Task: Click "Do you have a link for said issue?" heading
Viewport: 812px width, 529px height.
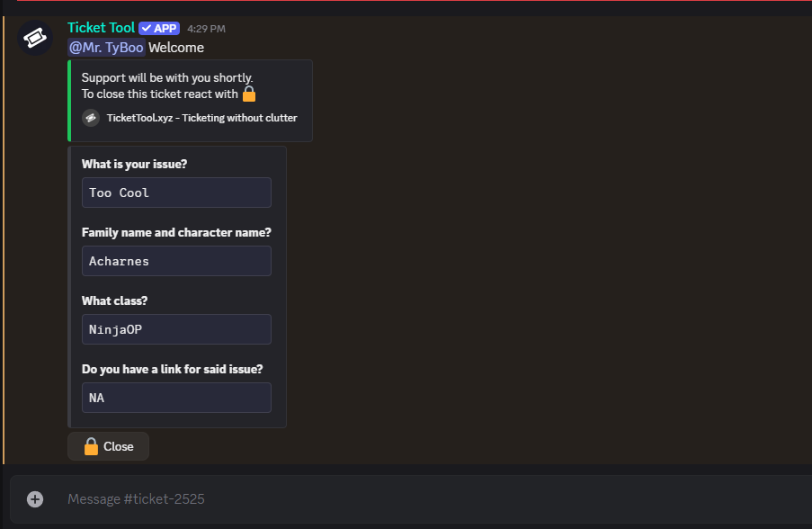Action: 172,369
